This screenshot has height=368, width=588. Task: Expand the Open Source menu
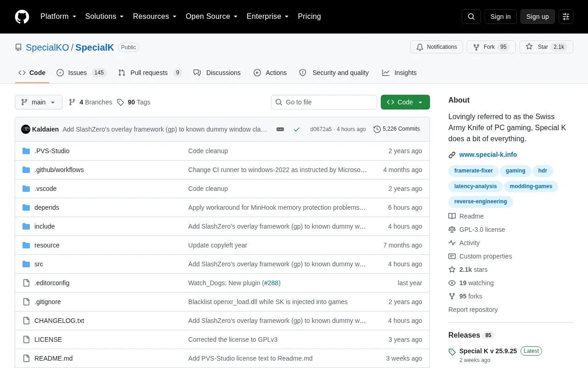click(x=211, y=17)
